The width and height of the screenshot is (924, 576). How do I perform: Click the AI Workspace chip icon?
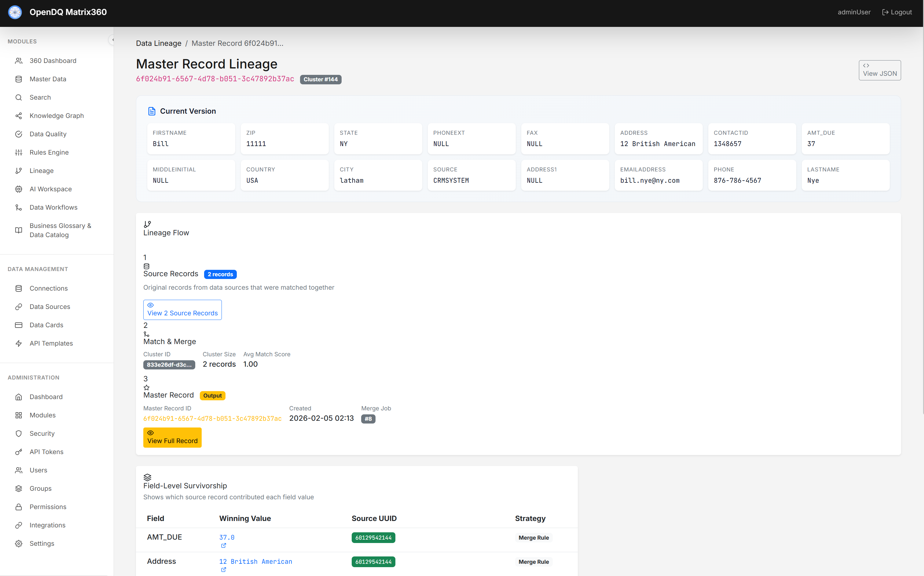(x=18, y=189)
